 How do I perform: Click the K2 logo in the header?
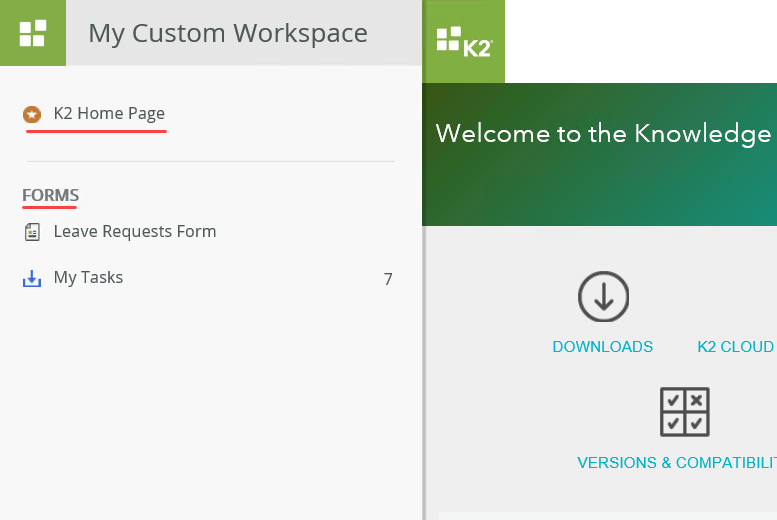[x=464, y=42]
